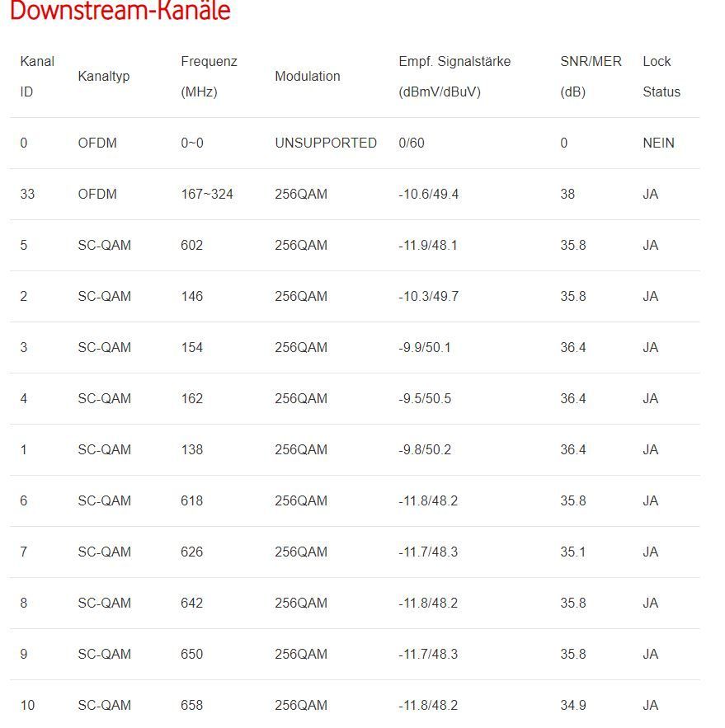This screenshot has height=728, width=725.
Task: Click the frequency range 167~324
Action: point(207,194)
